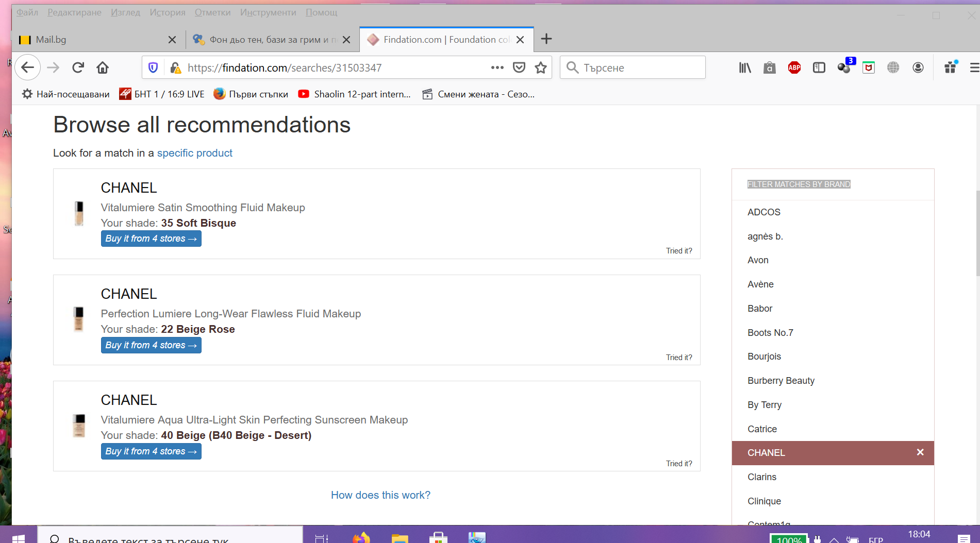Screen dimensions: 980x543
Task: Open tracking protection shield icon
Action: [x=153, y=67]
